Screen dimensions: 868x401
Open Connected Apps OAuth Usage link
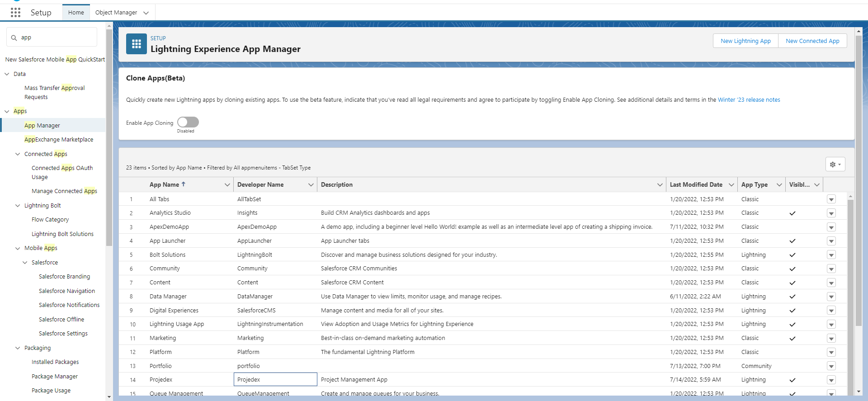tap(62, 173)
